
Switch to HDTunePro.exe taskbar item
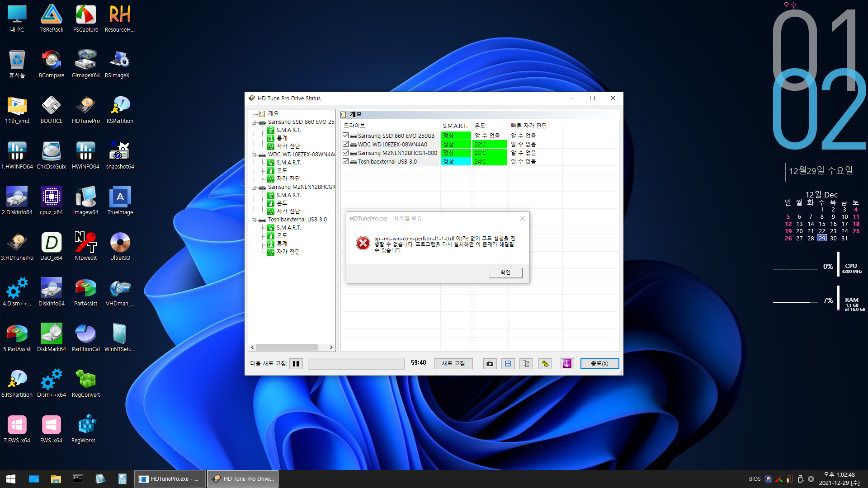(170, 479)
